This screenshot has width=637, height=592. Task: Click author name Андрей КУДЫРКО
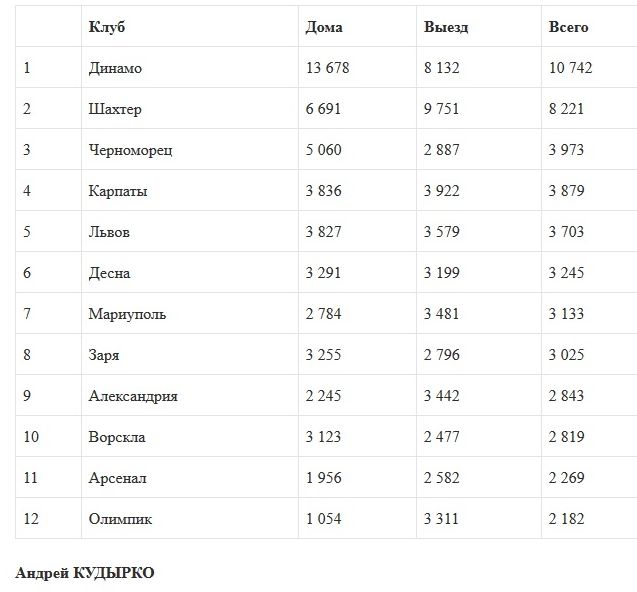85,573
